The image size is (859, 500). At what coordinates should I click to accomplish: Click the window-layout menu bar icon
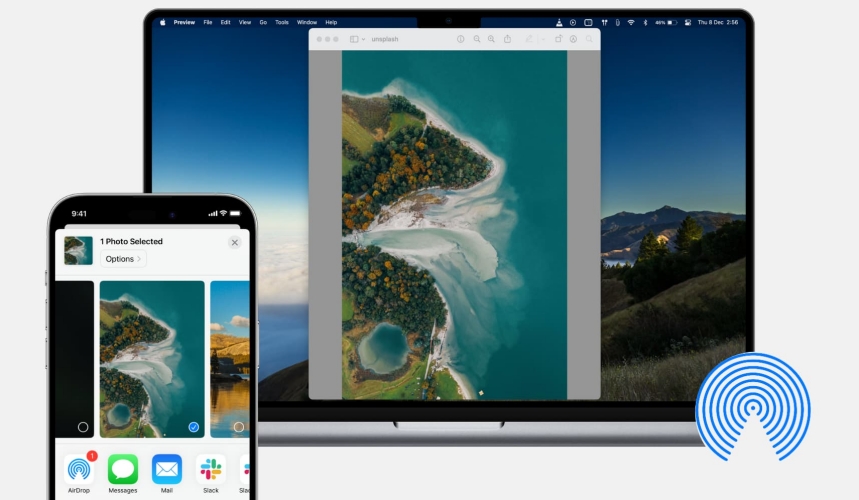click(588, 22)
